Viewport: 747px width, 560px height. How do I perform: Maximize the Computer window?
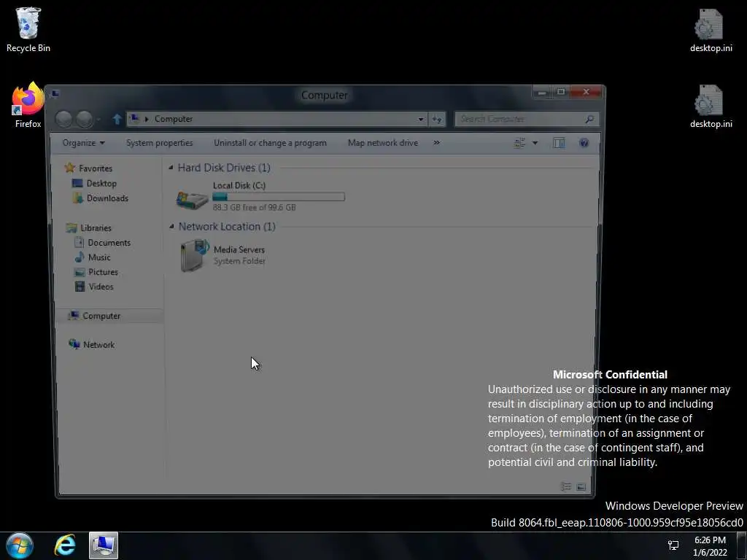(561, 92)
